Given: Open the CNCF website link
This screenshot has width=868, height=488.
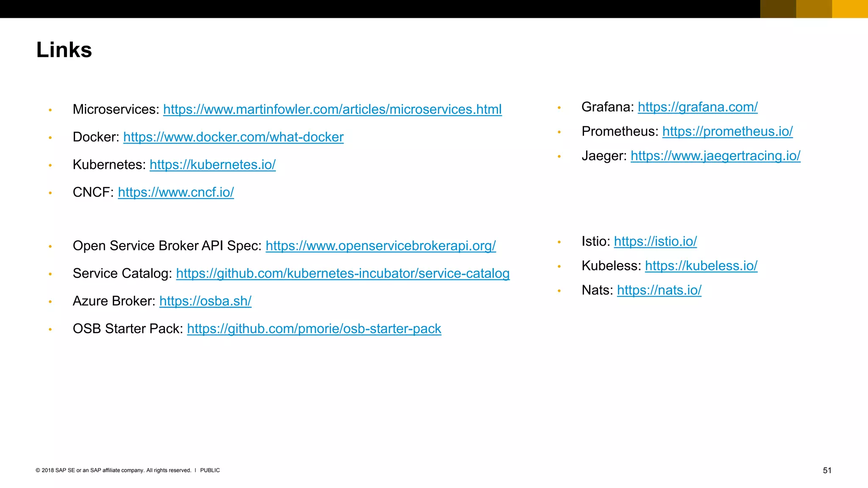Looking at the screenshot, I should 176,192.
